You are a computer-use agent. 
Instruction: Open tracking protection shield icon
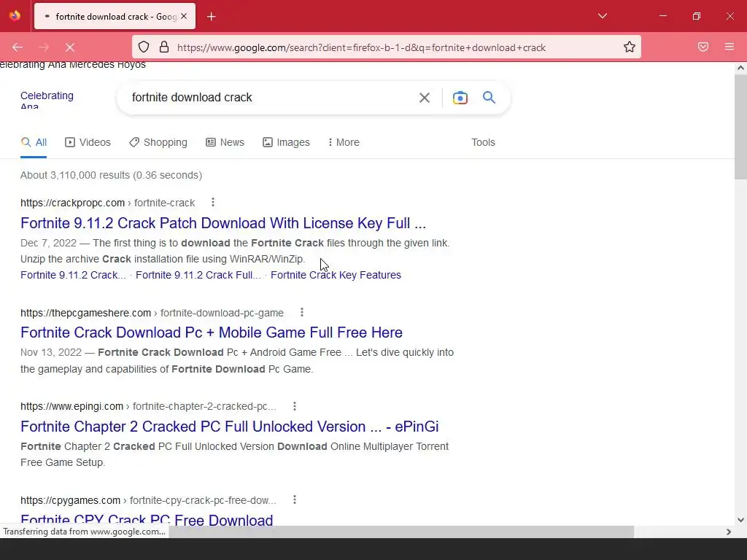144,47
